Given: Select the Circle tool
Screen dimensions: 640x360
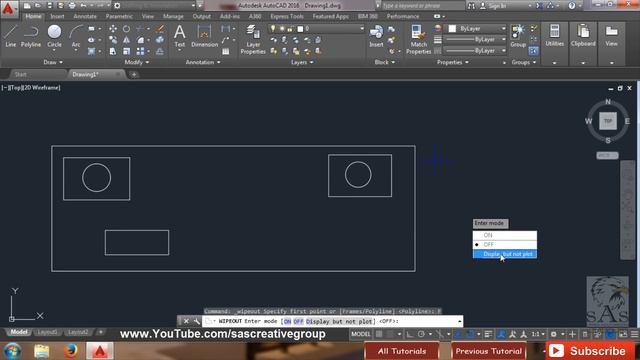Looking at the screenshot, I should point(54,36).
